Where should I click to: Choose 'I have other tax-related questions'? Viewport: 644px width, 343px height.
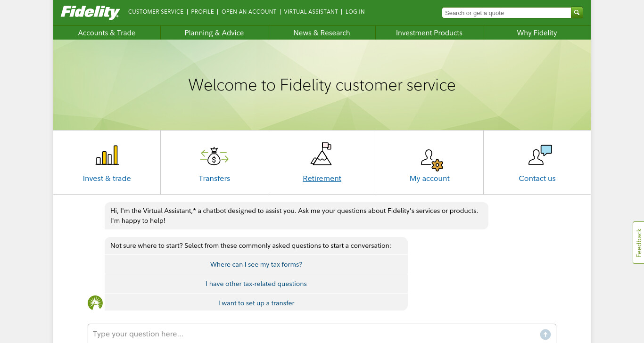256,284
